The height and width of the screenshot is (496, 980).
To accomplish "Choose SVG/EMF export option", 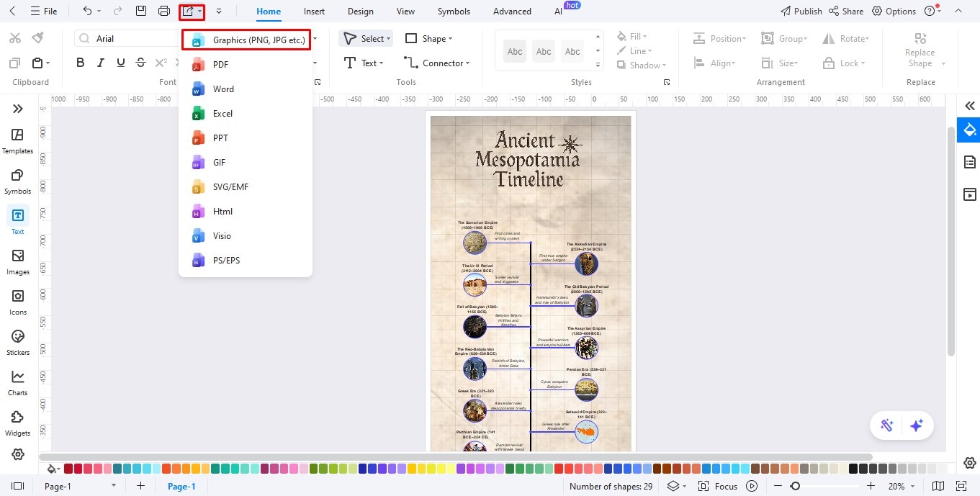I will 246,186.
